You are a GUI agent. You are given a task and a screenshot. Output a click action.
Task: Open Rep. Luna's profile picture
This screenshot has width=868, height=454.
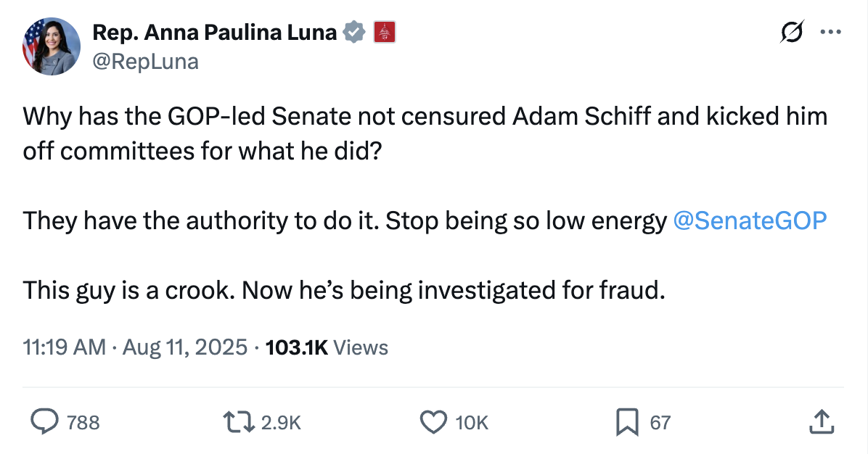[51, 46]
